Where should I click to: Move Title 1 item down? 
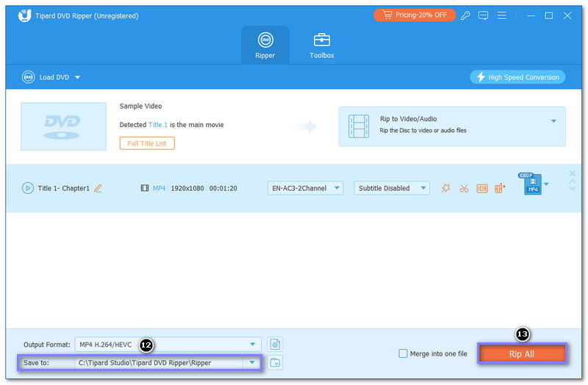(573, 188)
